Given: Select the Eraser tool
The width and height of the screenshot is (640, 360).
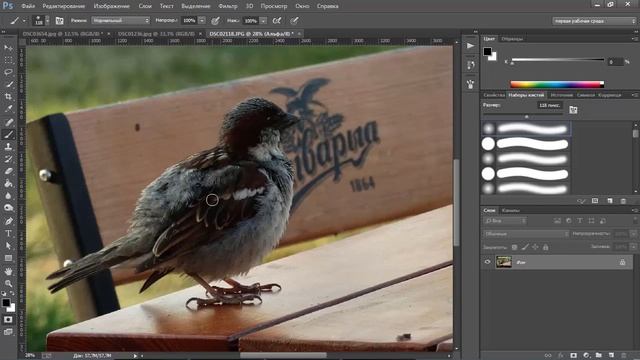Looking at the screenshot, I should click(x=8, y=171).
